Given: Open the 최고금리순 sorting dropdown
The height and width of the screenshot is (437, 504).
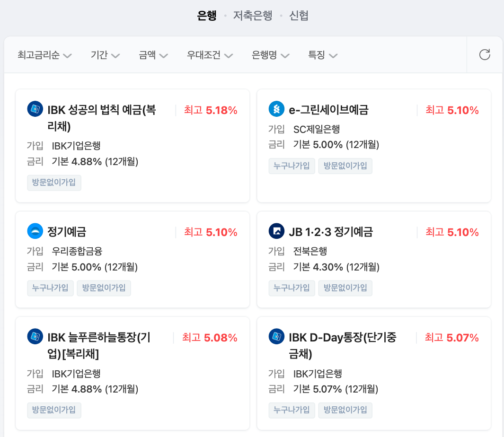Looking at the screenshot, I should (44, 55).
